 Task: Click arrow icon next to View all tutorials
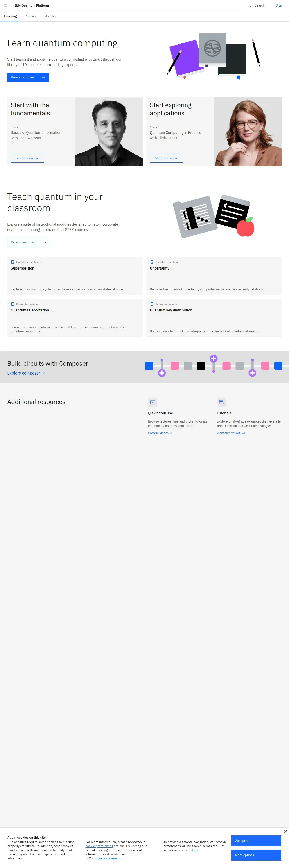244,433
